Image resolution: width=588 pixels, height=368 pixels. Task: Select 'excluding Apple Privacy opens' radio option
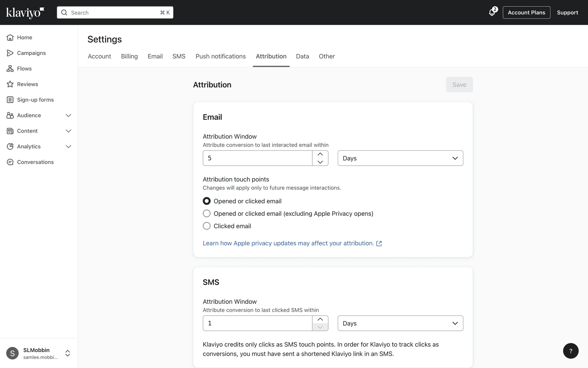pyautogui.click(x=207, y=213)
